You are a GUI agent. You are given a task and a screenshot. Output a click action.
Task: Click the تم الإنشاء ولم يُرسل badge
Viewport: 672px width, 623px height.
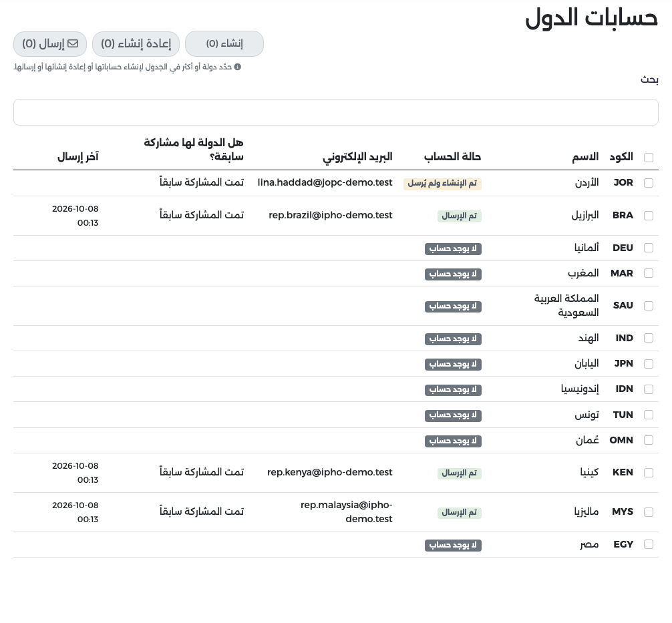tap(442, 184)
